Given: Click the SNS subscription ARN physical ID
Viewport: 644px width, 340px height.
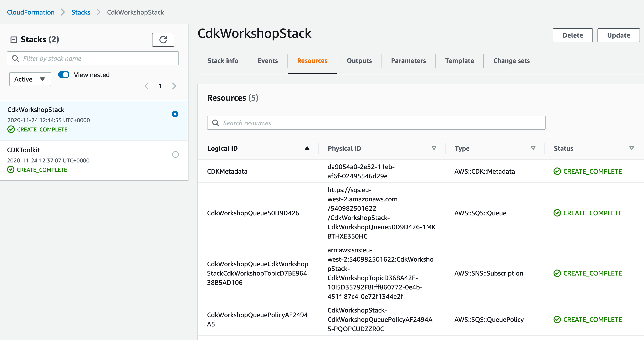Looking at the screenshot, I should [381, 273].
